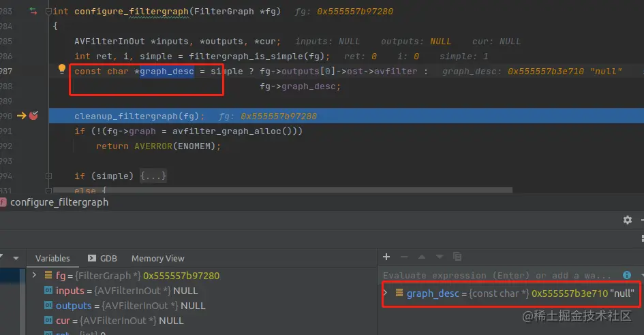This screenshot has width=644, height=335.
Task: Click the duplicate watch copy icon
Action: [x=457, y=257]
